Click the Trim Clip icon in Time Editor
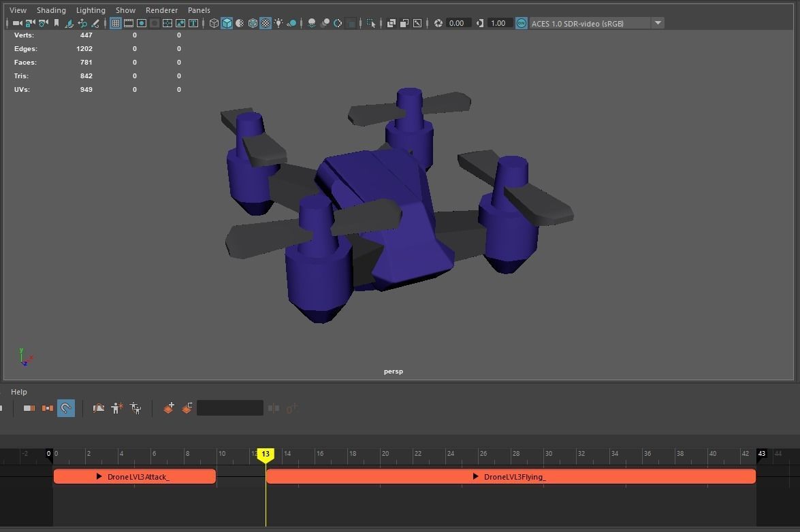The width and height of the screenshot is (800, 532). [29, 408]
